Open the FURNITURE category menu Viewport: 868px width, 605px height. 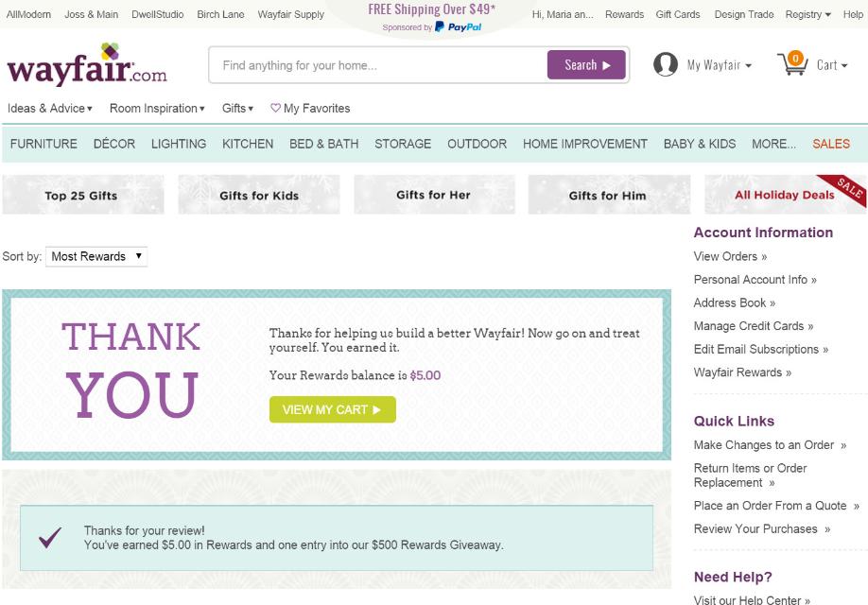pos(43,144)
